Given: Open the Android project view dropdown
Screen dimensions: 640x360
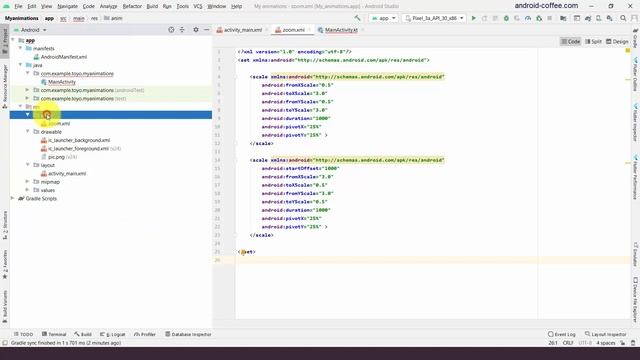Looking at the screenshot, I should pyautogui.click(x=30, y=30).
